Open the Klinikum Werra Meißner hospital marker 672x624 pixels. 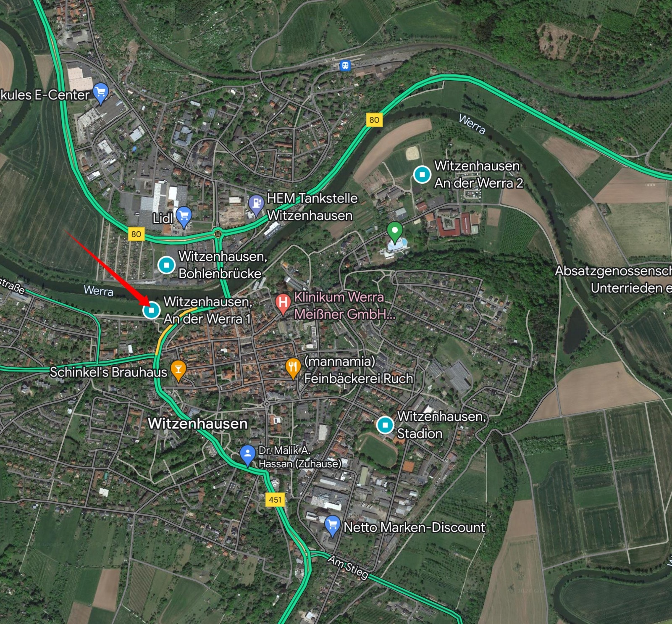(x=283, y=304)
